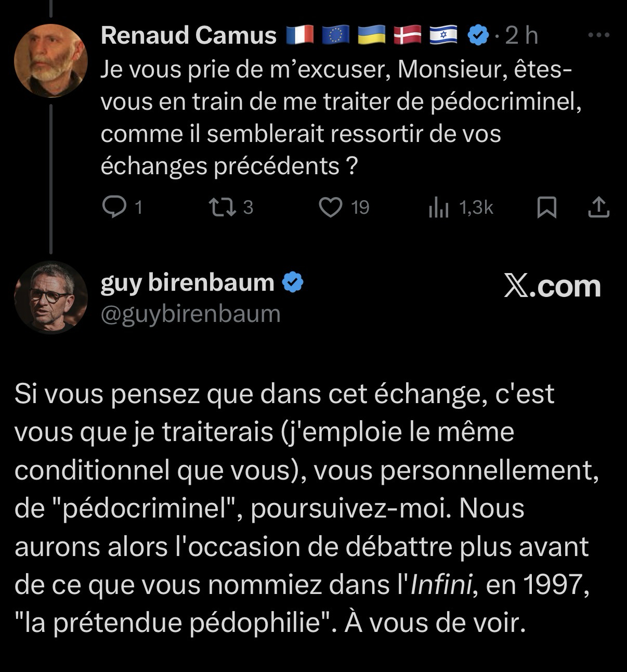Click the X.com logo
The height and width of the screenshot is (672, 627).
(x=552, y=287)
